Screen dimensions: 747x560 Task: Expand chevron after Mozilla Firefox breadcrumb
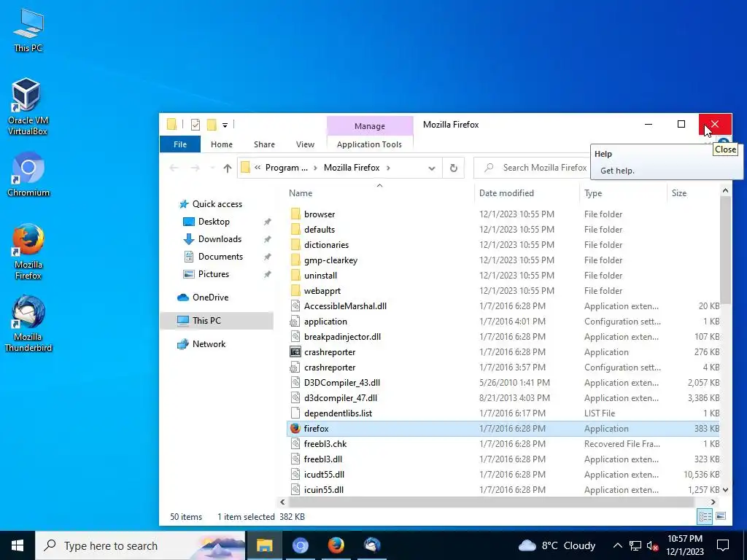(x=388, y=168)
